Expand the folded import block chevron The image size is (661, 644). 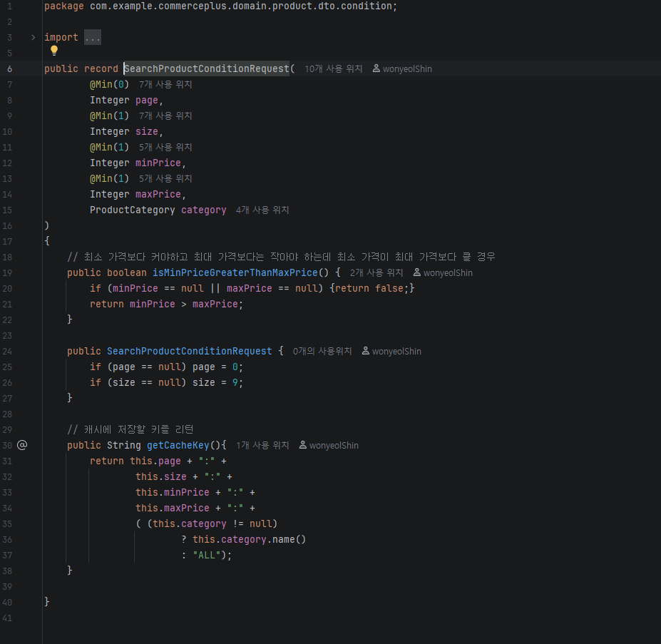point(33,38)
